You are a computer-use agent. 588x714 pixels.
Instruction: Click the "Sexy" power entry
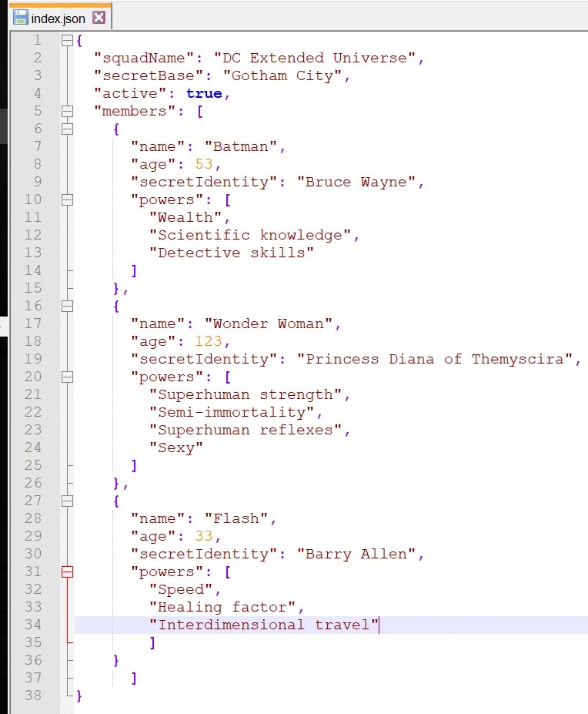pyautogui.click(x=176, y=448)
